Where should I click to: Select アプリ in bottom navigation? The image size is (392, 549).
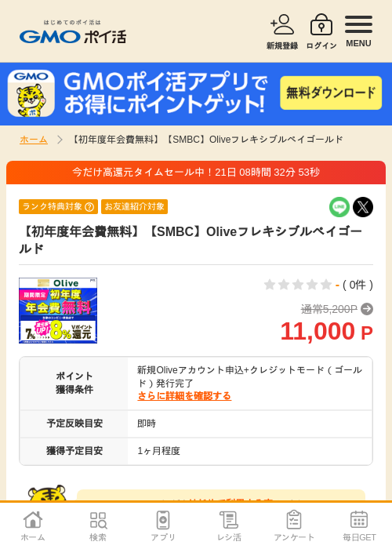point(163,526)
